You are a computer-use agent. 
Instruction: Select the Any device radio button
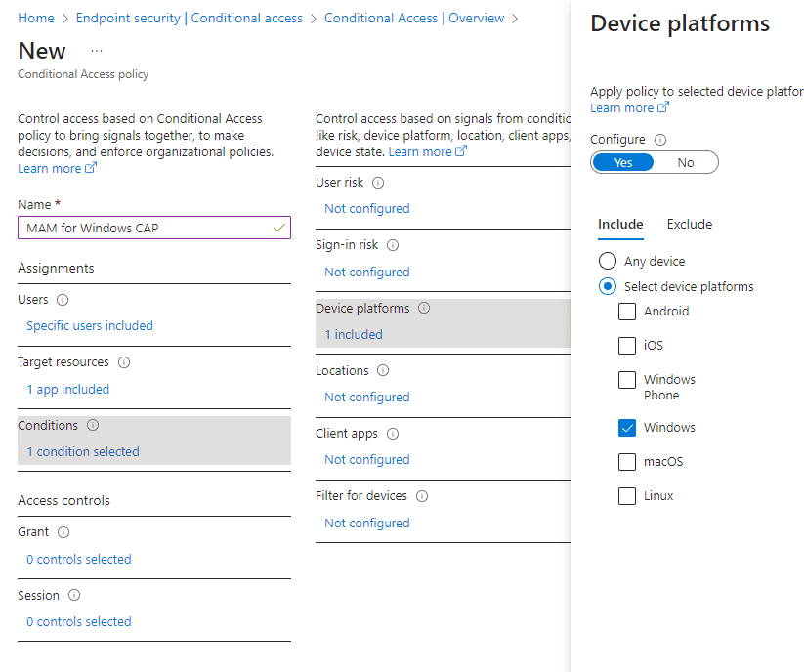[608, 262]
